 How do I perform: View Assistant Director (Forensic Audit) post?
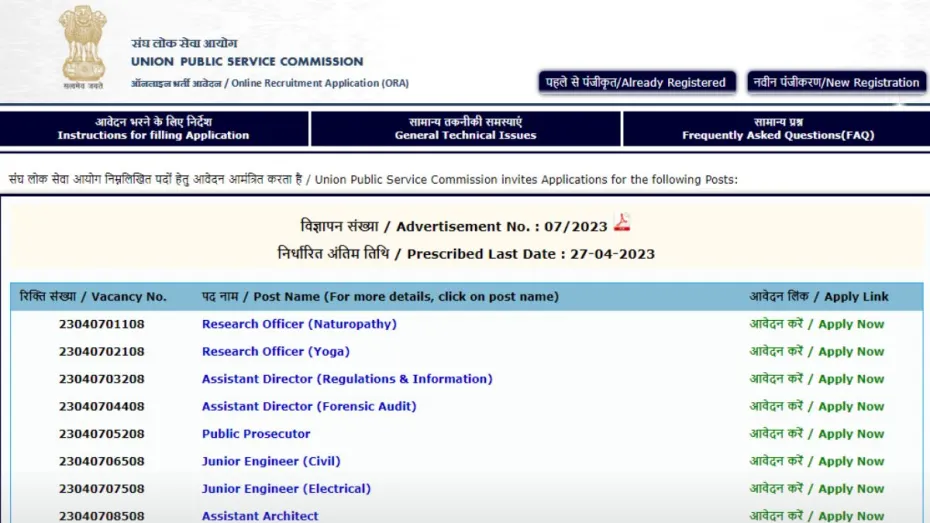(309, 407)
